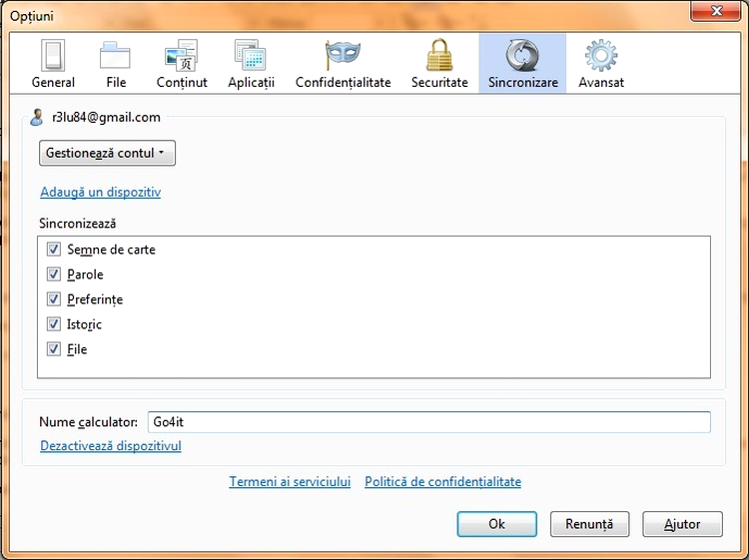Viewport: 749px width, 560px height.
Task: Select the Securitate padlock icon
Action: [439, 56]
